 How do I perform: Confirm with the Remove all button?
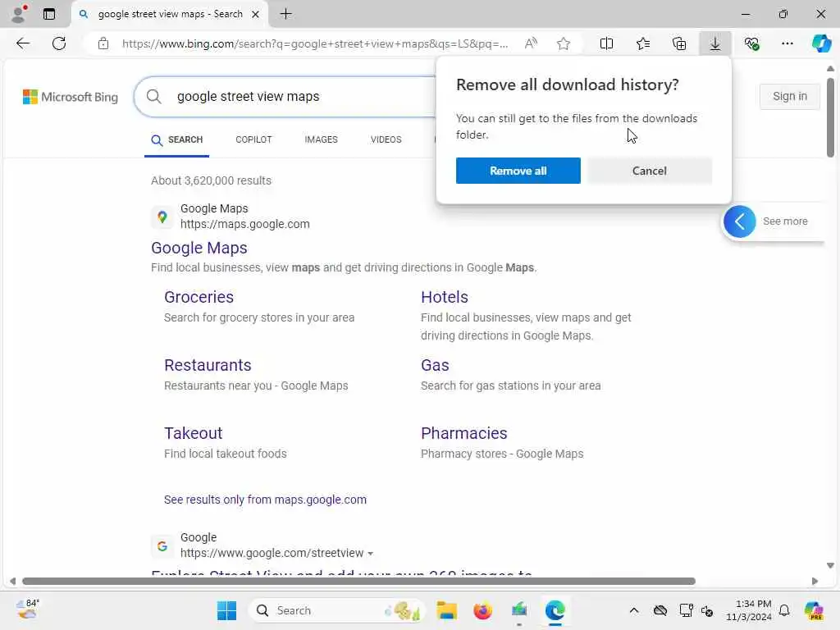(518, 171)
